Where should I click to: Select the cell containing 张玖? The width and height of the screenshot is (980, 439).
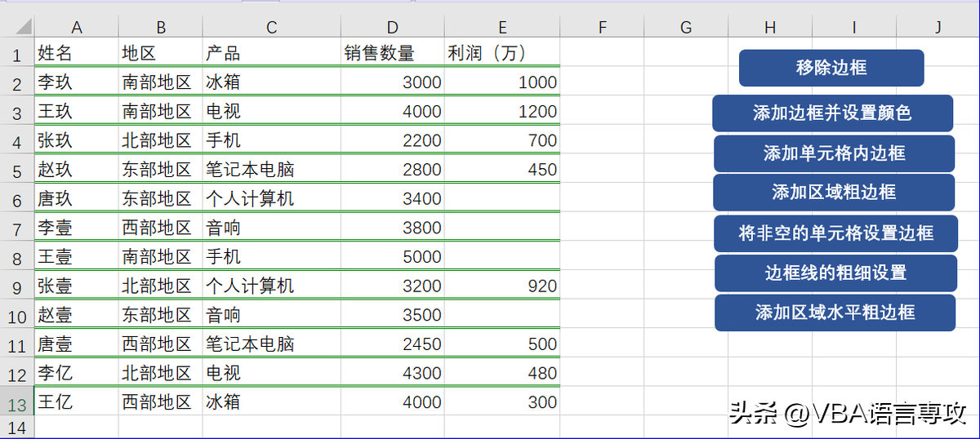click(x=76, y=140)
